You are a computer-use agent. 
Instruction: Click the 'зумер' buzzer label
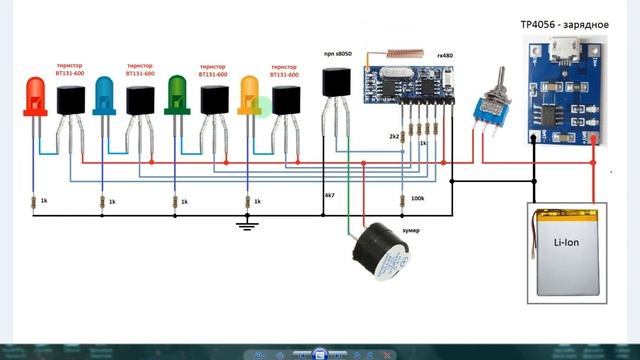[x=411, y=231]
